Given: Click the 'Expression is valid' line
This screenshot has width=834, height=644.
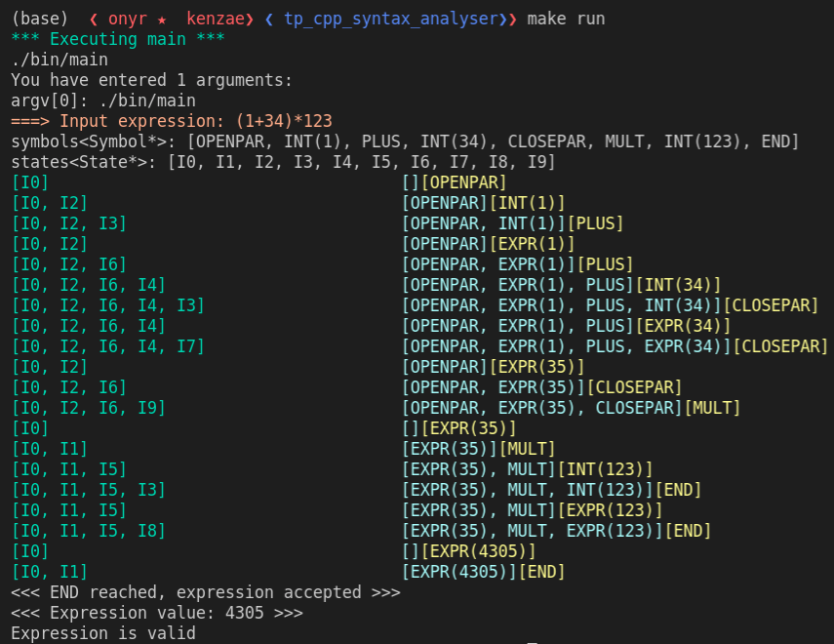Looking at the screenshot, I should [x=103, y=633].
